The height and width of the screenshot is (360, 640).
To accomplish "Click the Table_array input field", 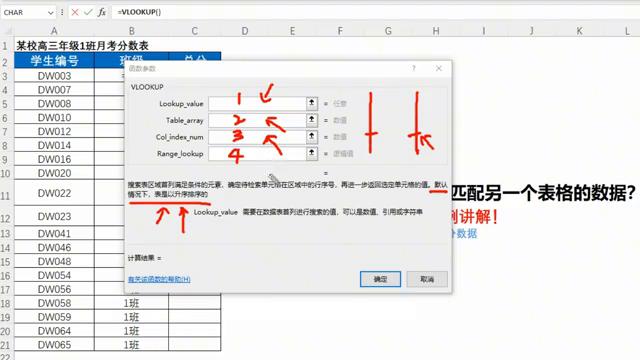I will [258, 120].
